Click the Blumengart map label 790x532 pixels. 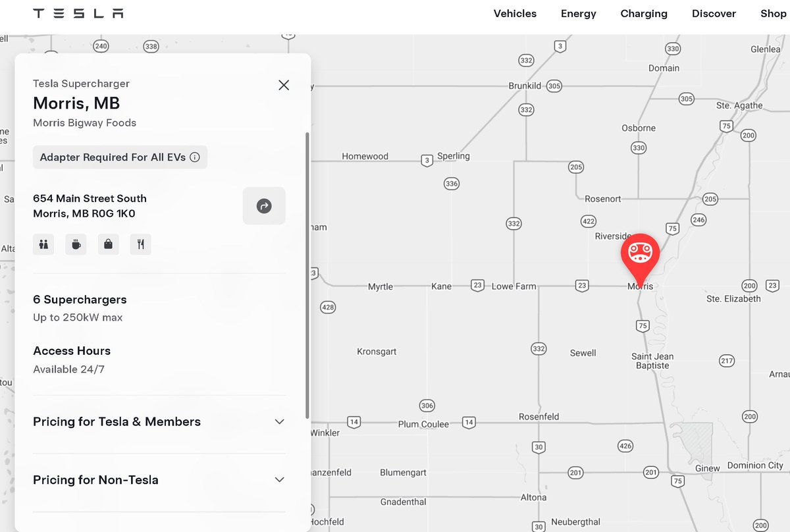click(x=403, y=473)
